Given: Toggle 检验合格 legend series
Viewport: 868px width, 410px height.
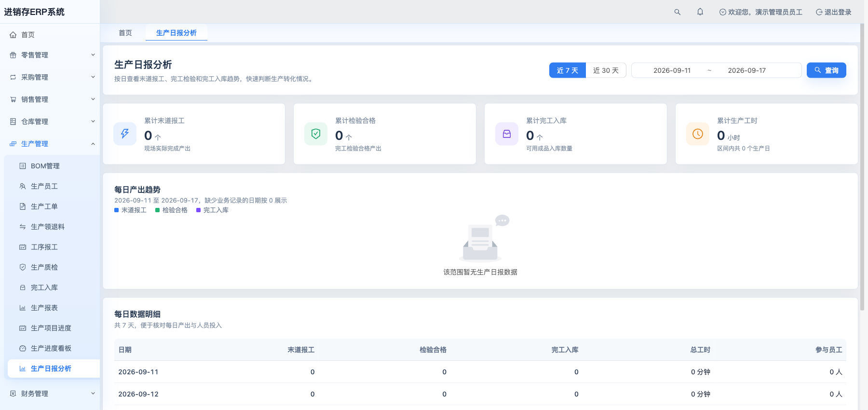Looking at the screenshot, I should tap(171, 210).
